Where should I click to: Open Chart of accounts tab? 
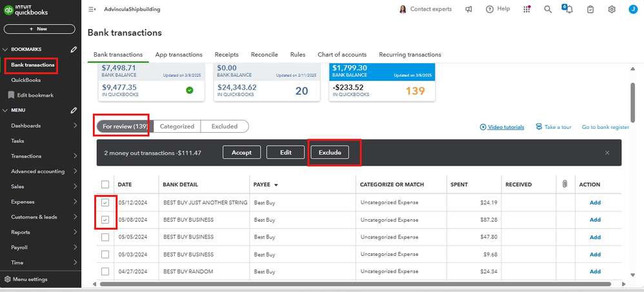pyautogui.click(x=342, y=55)
